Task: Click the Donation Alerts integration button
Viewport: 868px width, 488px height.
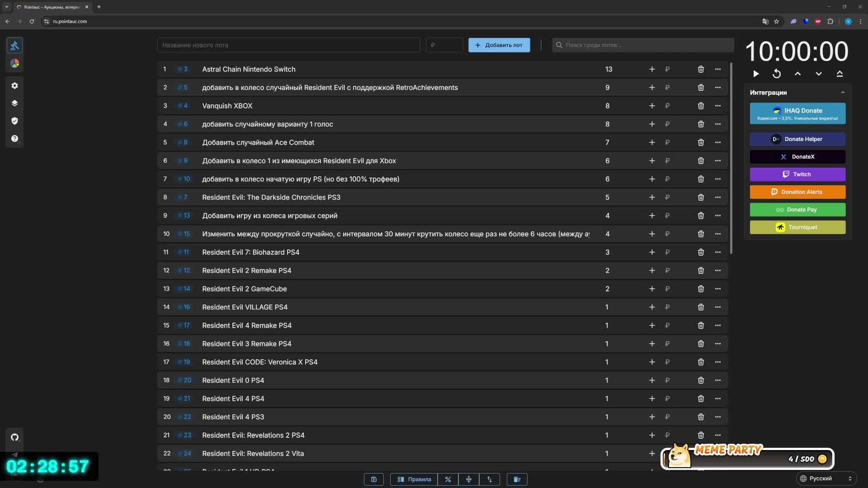Action: pos(797,192)
